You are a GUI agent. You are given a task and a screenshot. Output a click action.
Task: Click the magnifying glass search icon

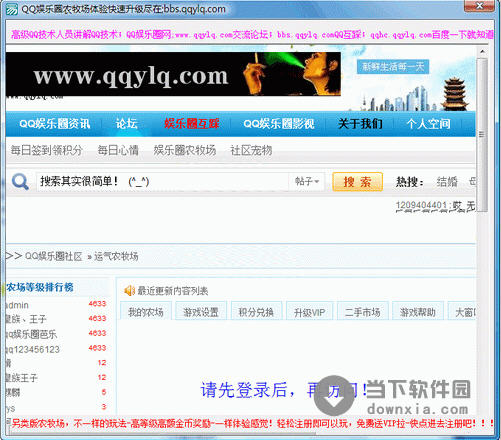(x=20, y=182)
